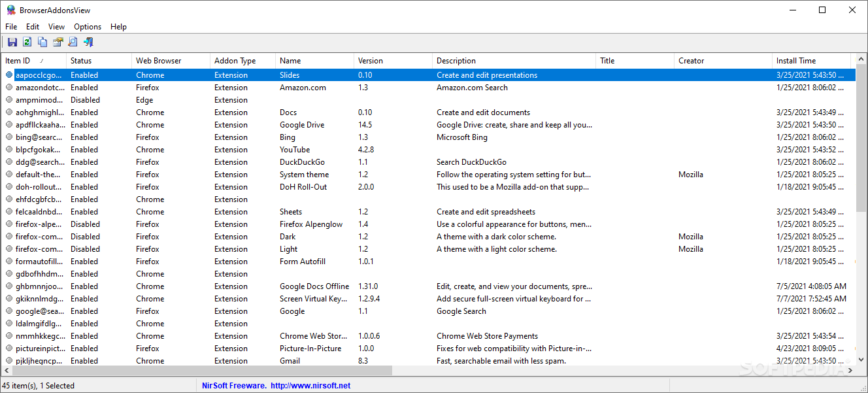Click the Save Selected Items floppy icon
The image size is (868, 393).
pos(12,42)
